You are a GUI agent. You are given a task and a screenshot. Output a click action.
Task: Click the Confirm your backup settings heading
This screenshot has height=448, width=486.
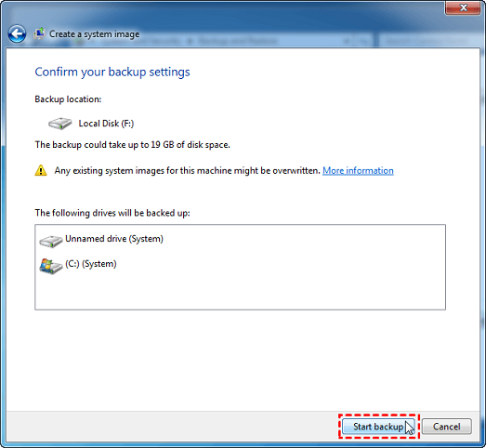pos(112,72)
